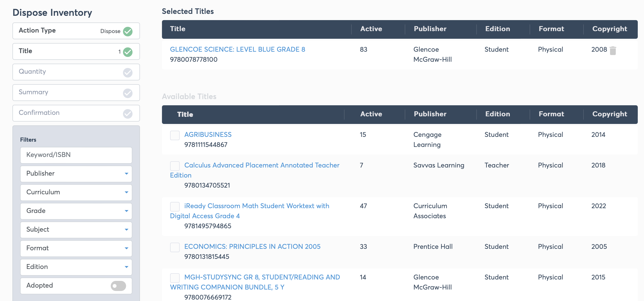Click the grey checkmark on Confirmation step
This screenshot has height=301, width=644.
point(128,113)
